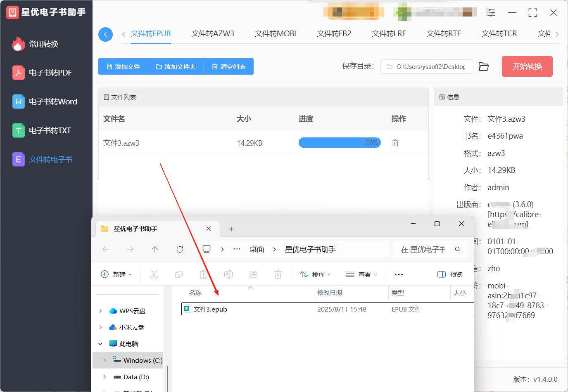Click the monitor icon in address bar

(x=207, y=249)
